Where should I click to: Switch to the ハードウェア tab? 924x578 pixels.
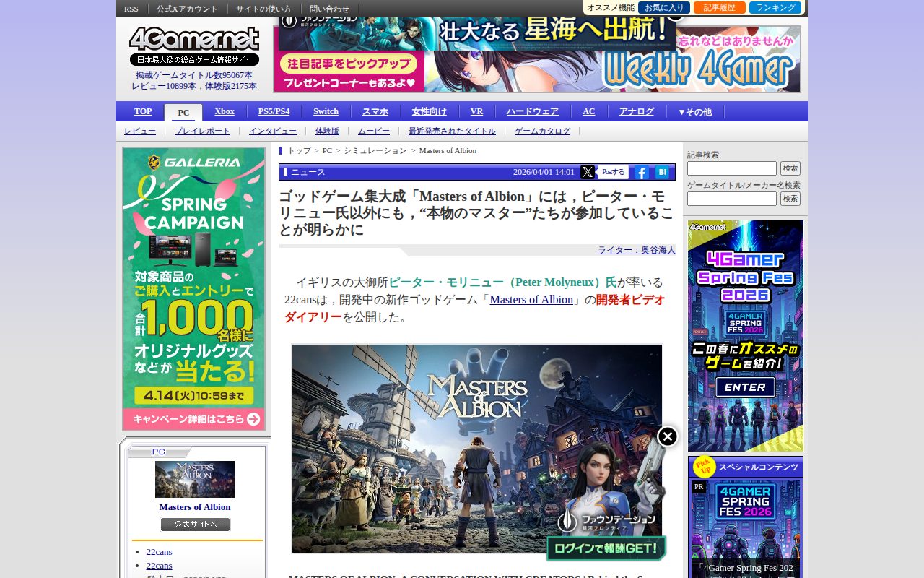pyautogui.click(x=532, y=111)
